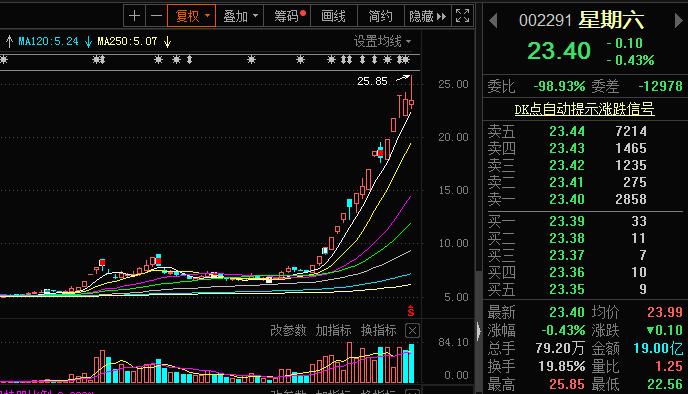Click 买五 price 23.35
Image resolution: width=688 pixels, height=394 pixels.
567,289
